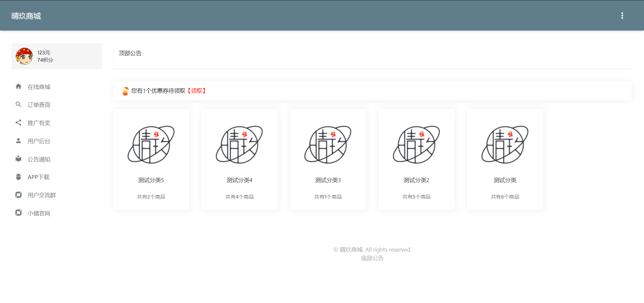Image resolution: width=644 pixels, height=303 pixels.
Task: Click the 【领取】 coupon claim link
Action: point(197,91)
